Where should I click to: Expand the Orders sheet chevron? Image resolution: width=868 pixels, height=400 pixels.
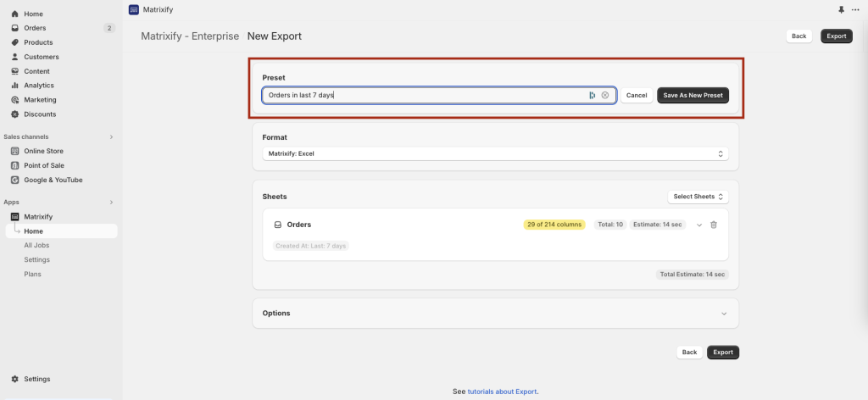click(x=698, y=225)
